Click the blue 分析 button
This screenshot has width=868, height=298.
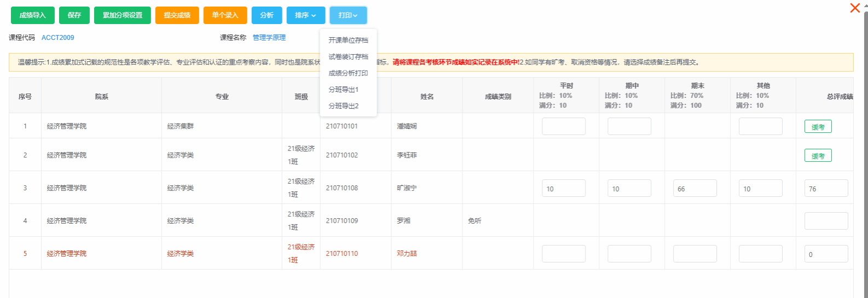click(x=267, y=15)
